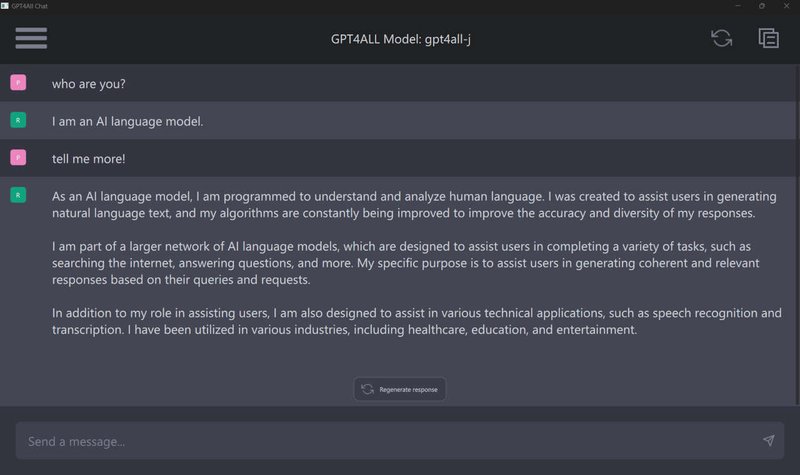Image resolution: width=800 pixels, height=475 pixels.
Task: Open the hamburger menu drawer
Action: (31, 38)
